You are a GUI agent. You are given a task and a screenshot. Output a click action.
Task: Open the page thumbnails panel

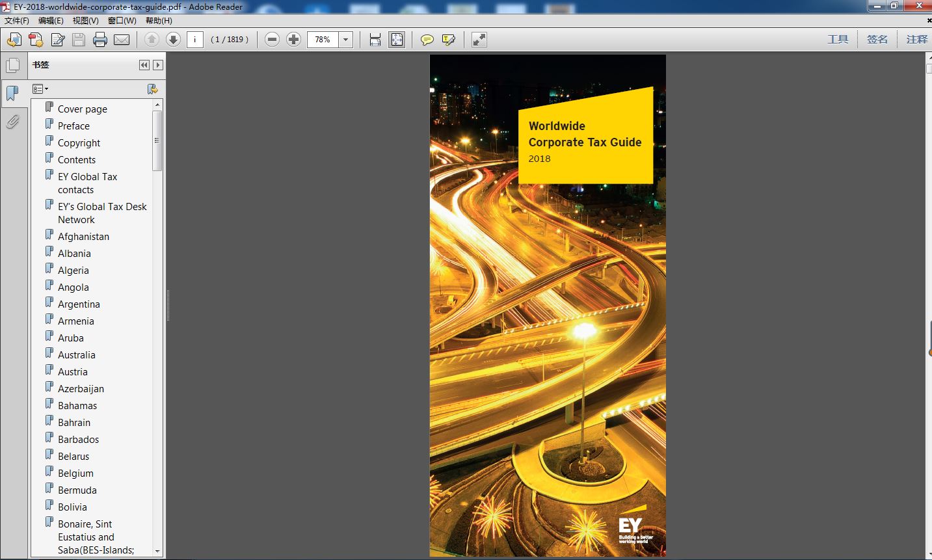(x=12, y=65)
